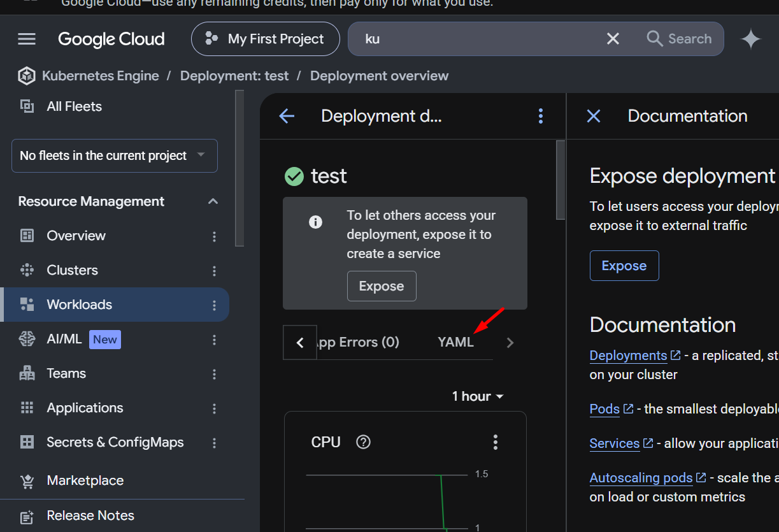This screenshot has height=532, width=779.
Task: Open the 'No fleets in the current project' dropdown
Action: (115, 155)
